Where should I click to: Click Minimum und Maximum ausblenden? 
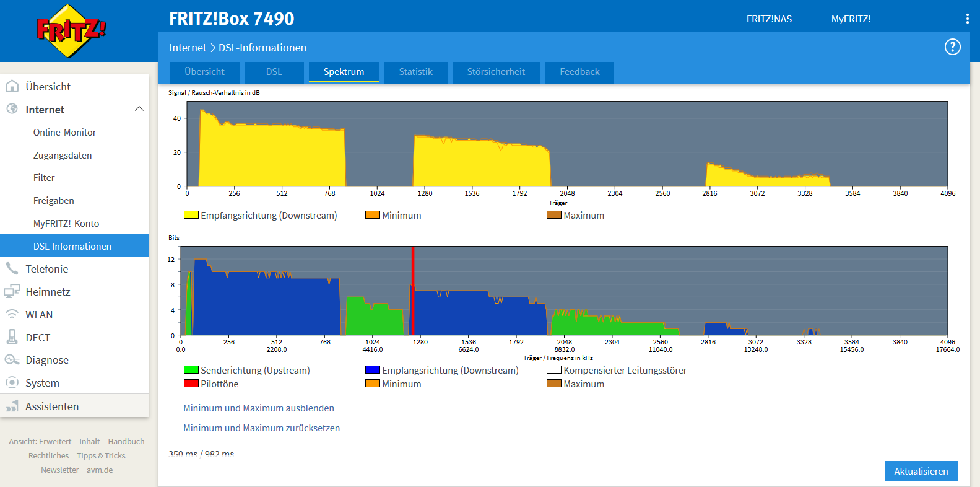point(259,408)
